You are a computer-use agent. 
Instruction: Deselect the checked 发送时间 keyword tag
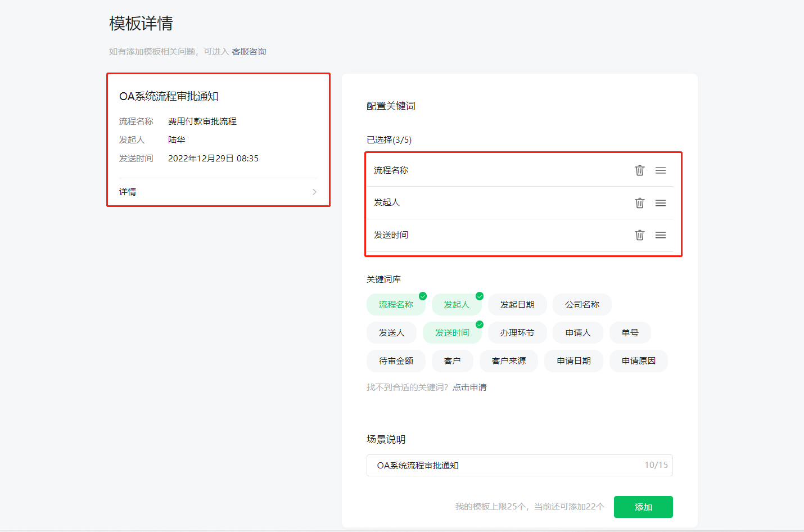point(452,333)
